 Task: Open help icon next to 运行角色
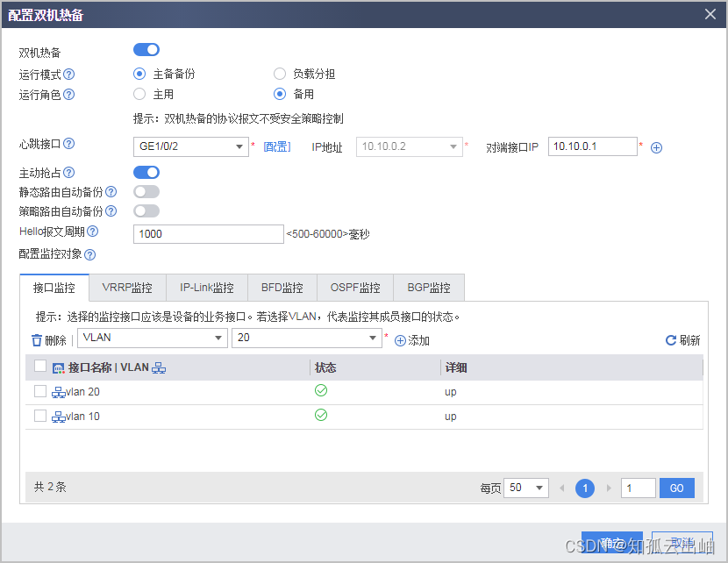tap(68, 95)
